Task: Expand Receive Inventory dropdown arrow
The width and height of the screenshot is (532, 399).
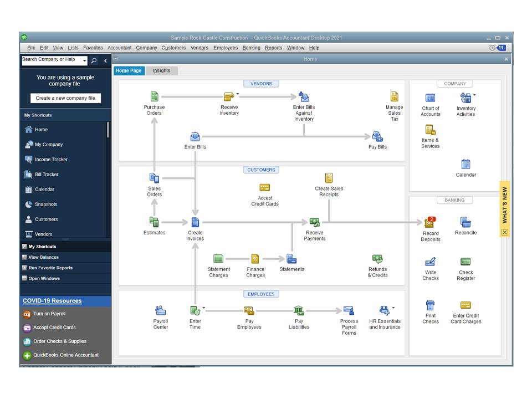Action: tap(238, 94)
